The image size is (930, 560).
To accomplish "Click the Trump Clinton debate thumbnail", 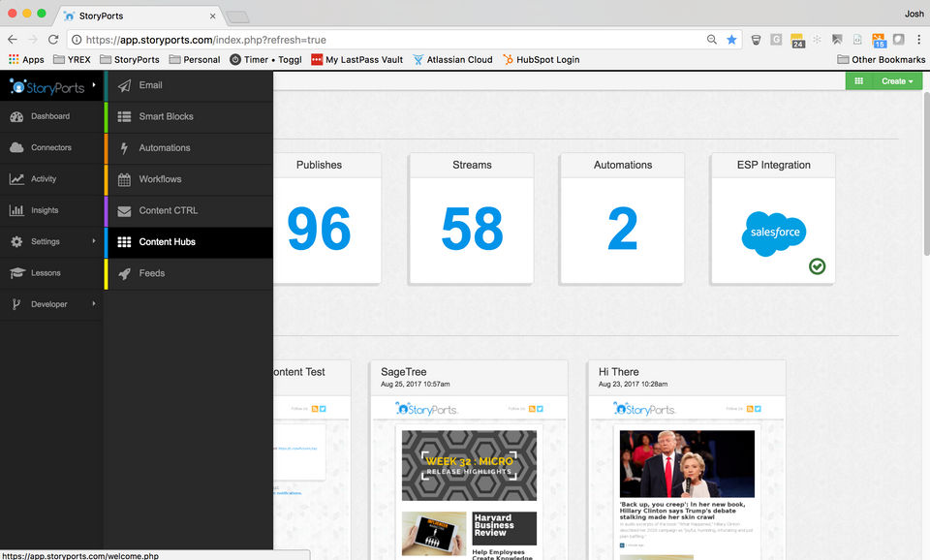I will point(687,464).
